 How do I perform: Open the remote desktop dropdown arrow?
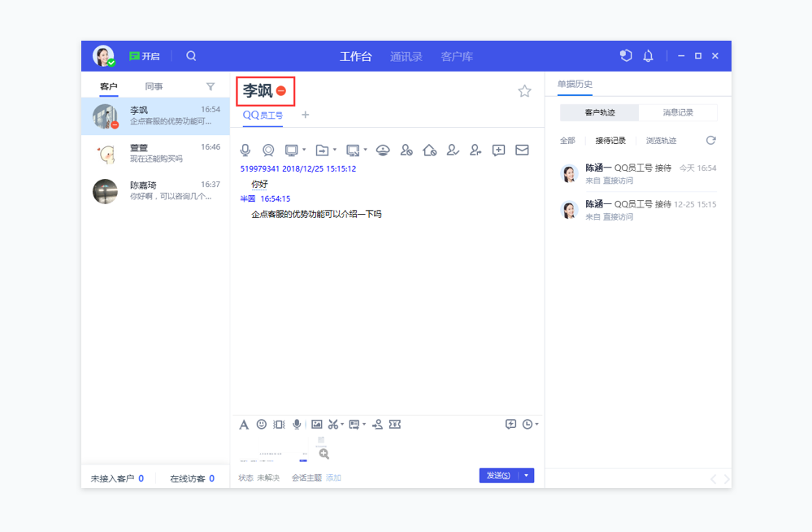tap(304, 150)
